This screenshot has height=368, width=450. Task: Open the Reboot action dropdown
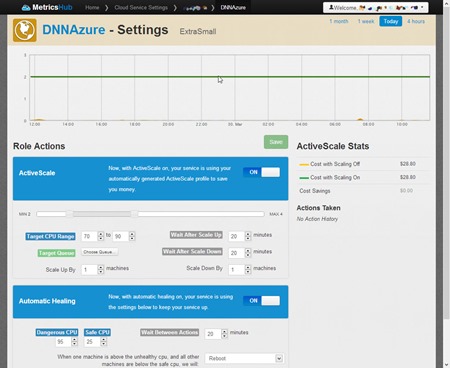(244, 358)
